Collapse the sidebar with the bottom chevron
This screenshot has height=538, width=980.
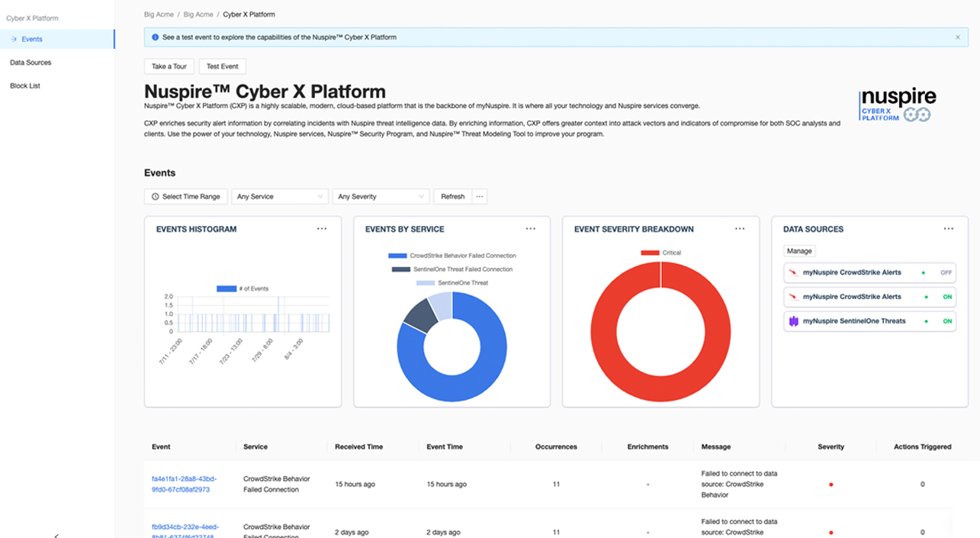tap(57, 535)
